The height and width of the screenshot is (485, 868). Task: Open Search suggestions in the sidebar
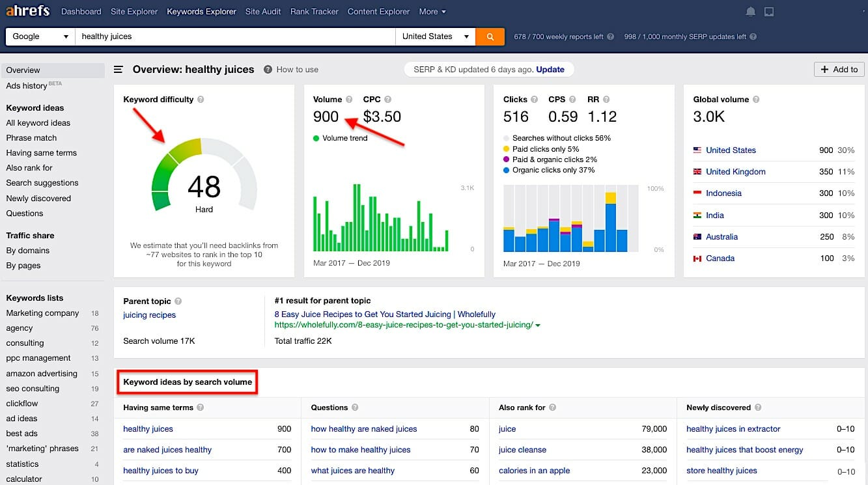click(42, 183)
